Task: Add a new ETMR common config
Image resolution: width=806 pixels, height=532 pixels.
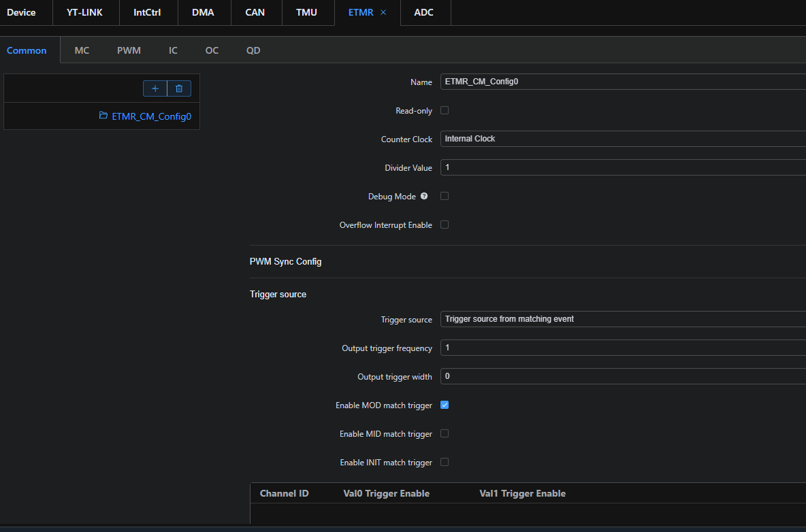Action: tap(155, 88)
